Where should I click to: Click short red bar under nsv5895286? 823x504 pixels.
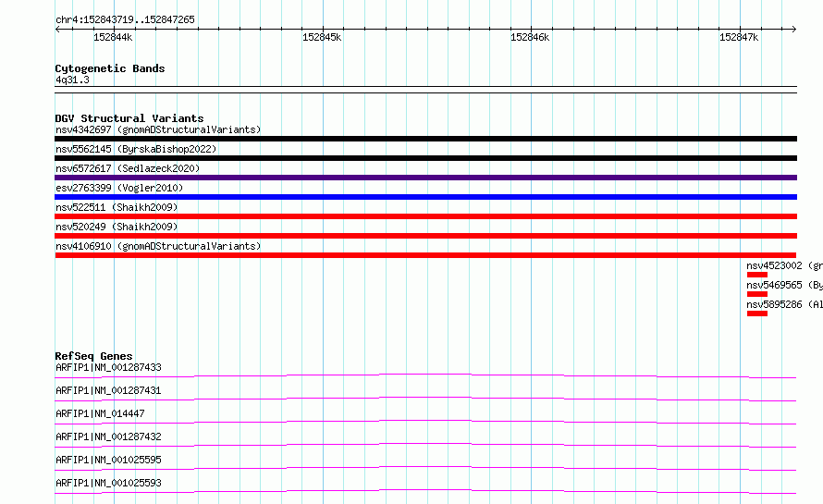point(757,313)
